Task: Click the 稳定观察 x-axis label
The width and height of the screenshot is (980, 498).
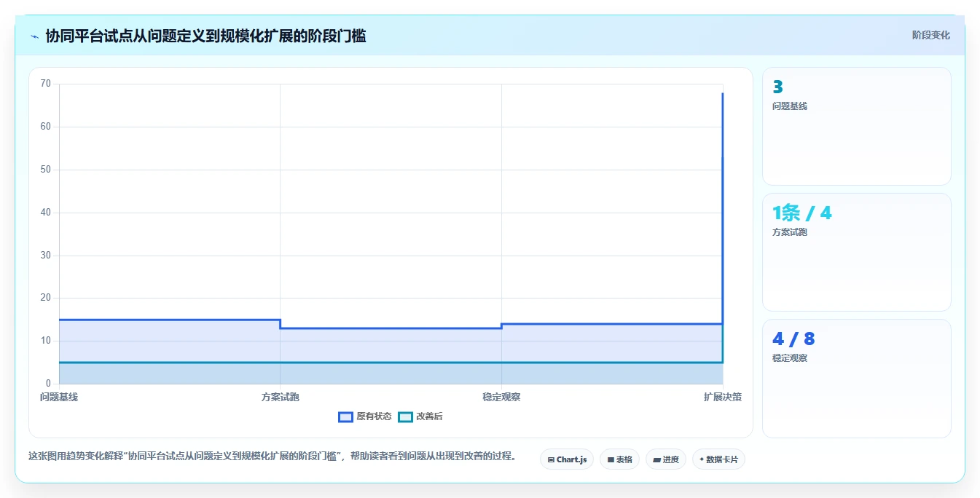Action: (501, 397)
